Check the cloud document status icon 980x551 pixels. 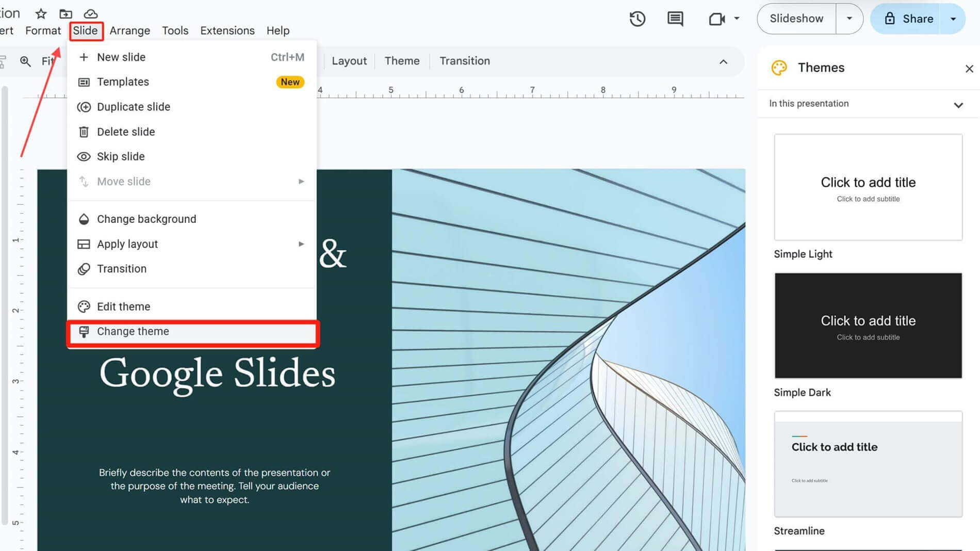click(x=91, y=13)
